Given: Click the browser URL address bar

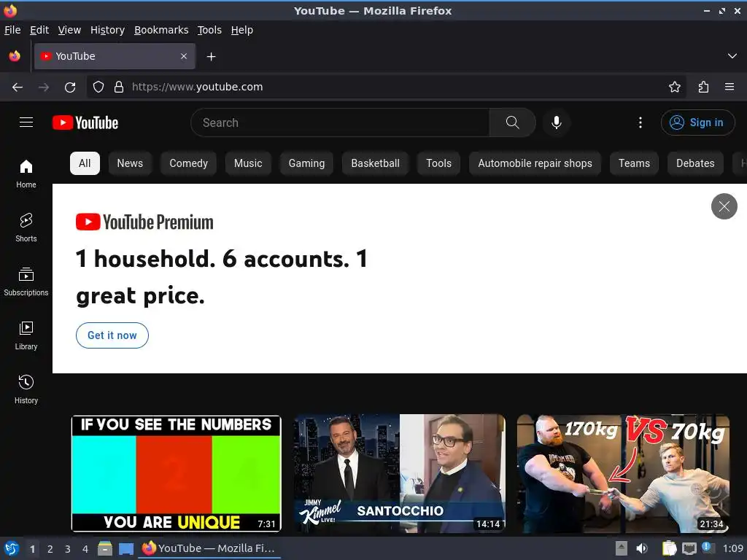Looking at the screenshot, I should pyautogui.click(x=386, y=87).
